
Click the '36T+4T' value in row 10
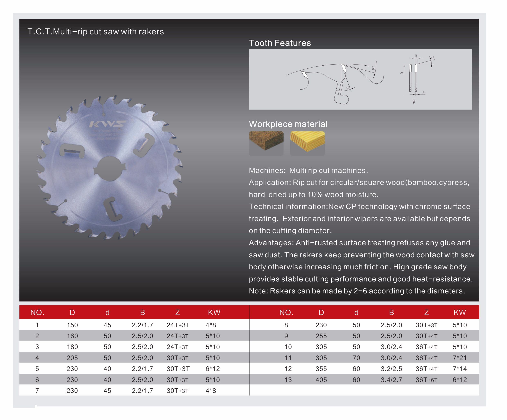[x=426, y=347]
